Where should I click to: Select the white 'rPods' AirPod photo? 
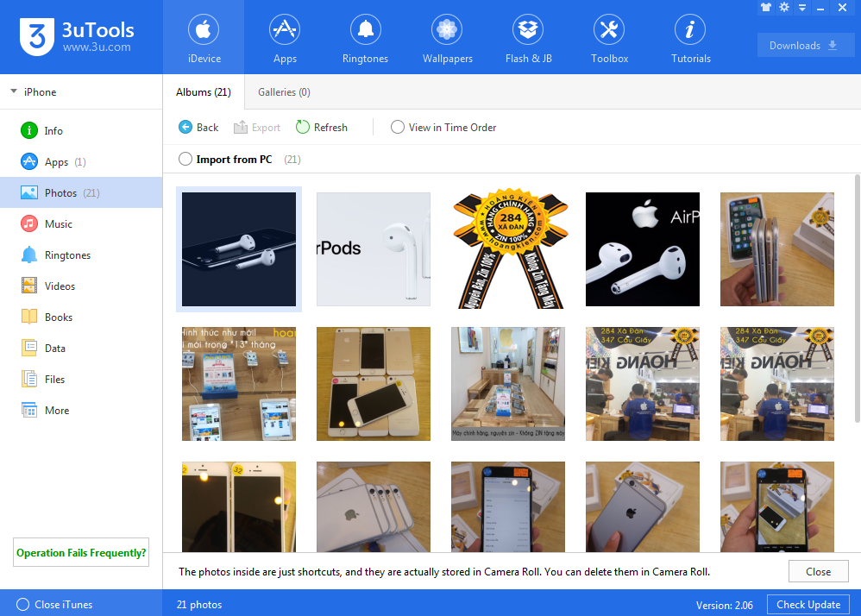click(374, 249)
